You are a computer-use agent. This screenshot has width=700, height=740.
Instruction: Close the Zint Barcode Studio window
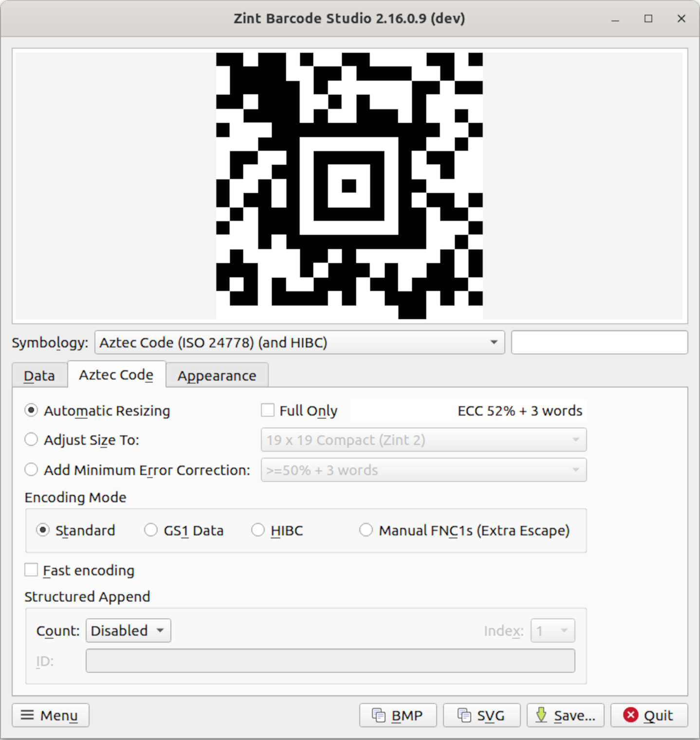click(682, 18)
